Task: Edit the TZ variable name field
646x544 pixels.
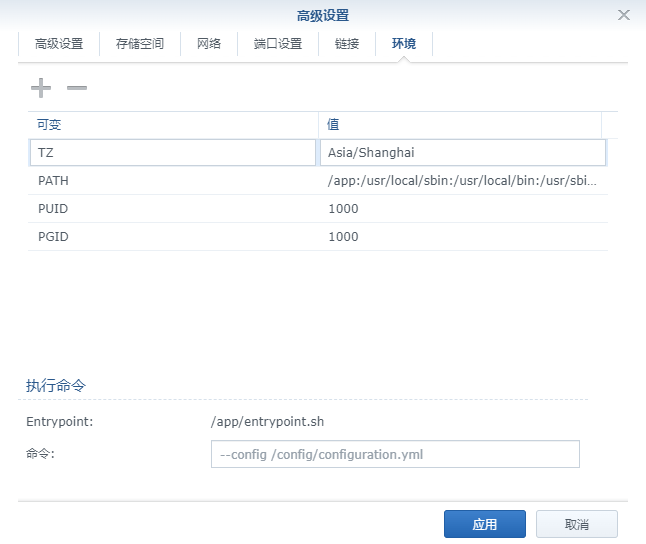Action: [173, 152]
